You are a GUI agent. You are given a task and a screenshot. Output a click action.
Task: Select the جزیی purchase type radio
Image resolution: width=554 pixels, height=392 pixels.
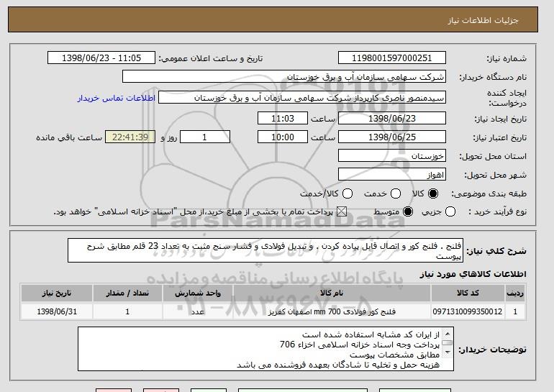450,211
